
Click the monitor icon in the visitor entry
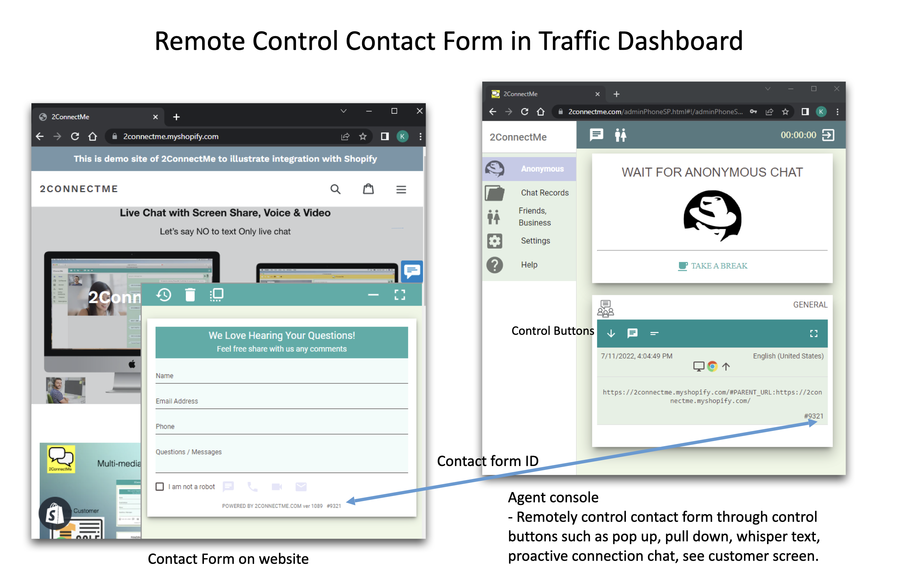[698, 366]
